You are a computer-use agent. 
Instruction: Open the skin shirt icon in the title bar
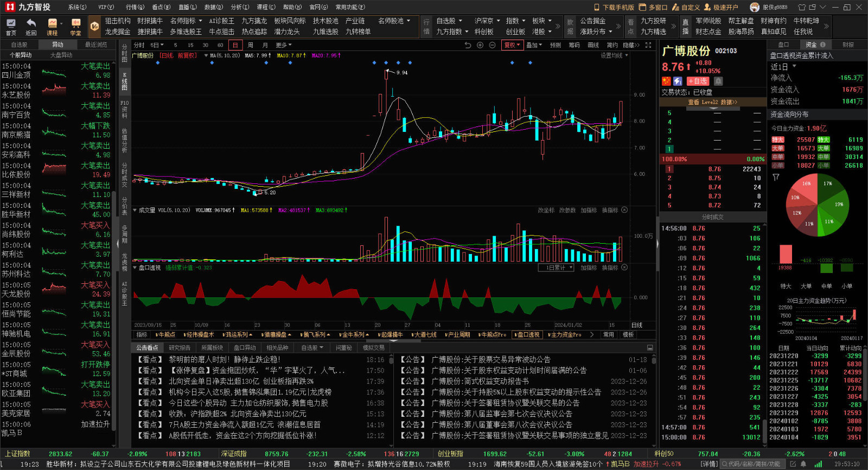tap(801, 7)
